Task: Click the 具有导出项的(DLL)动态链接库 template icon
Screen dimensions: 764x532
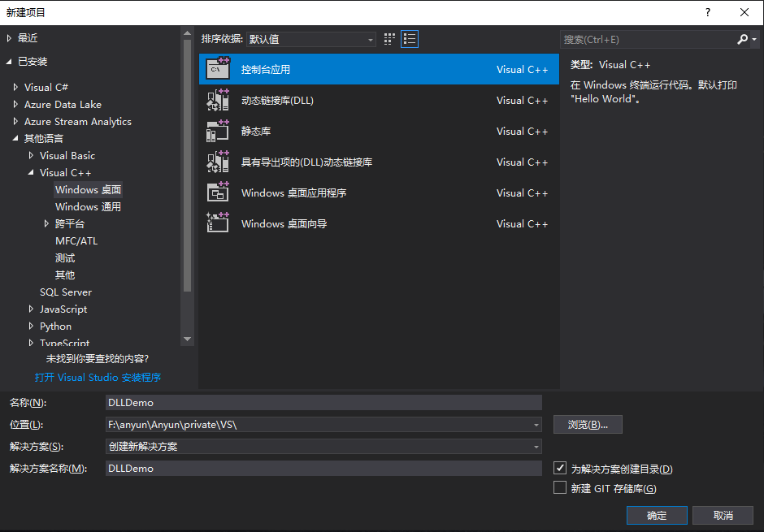Action: [x=217, y=162]
